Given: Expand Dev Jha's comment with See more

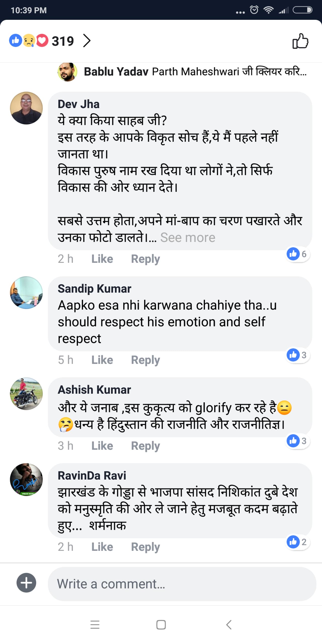Looking at the screenshot, I should click(188, 237).
